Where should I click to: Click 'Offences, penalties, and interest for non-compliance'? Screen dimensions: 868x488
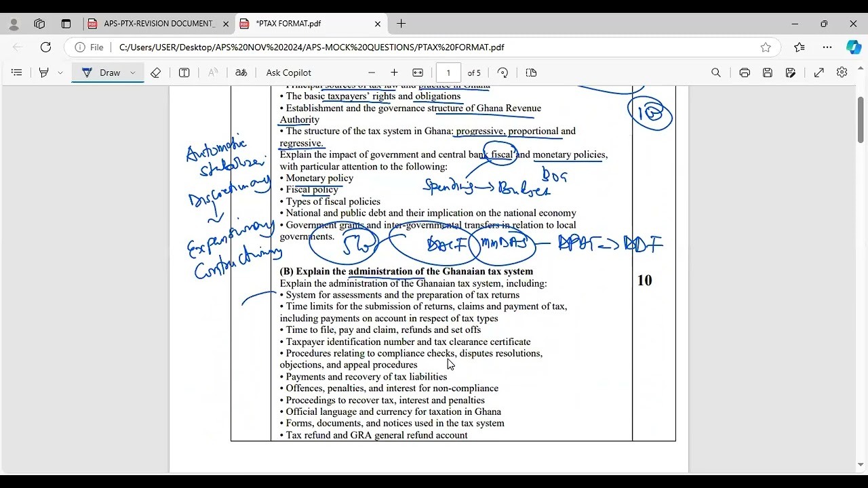click(x=392, y=388)
